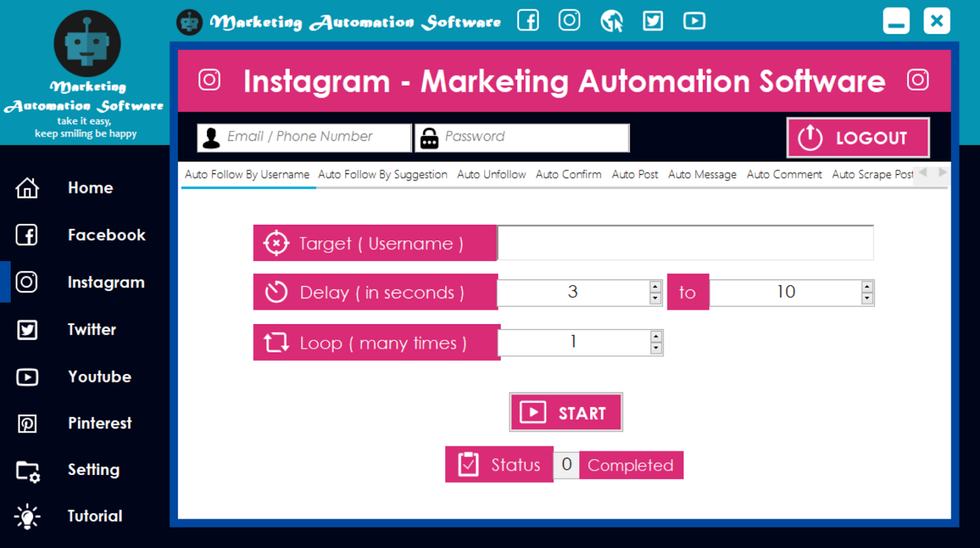Click the clock icon beside Delay label
980x548 pixels.
point(276,292)
